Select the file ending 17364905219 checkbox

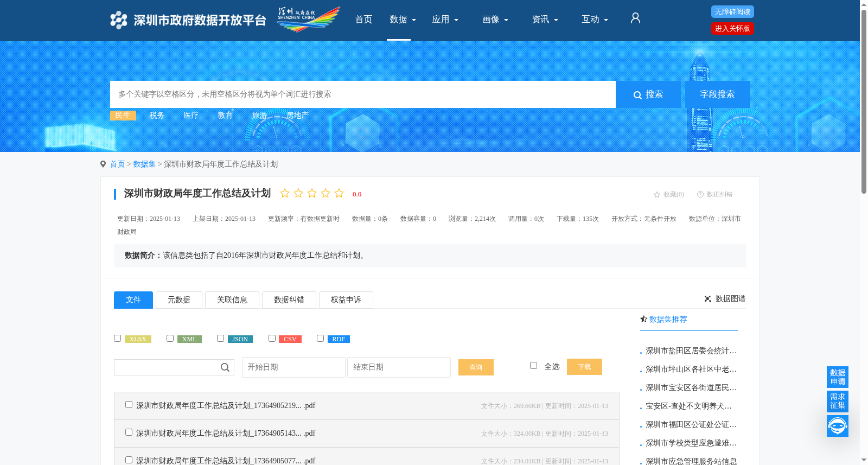(129, 405)
